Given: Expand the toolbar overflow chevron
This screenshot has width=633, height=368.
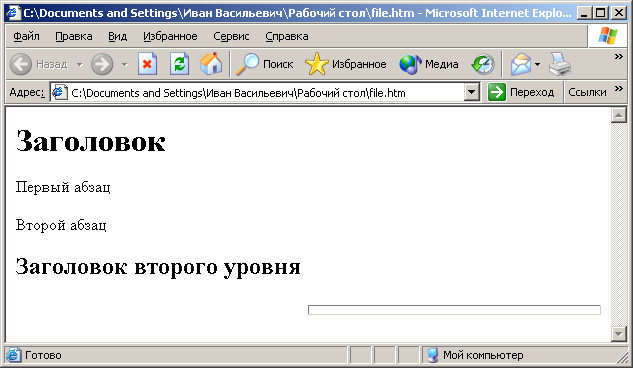Looking at the screenshot, I should point(618,56).
